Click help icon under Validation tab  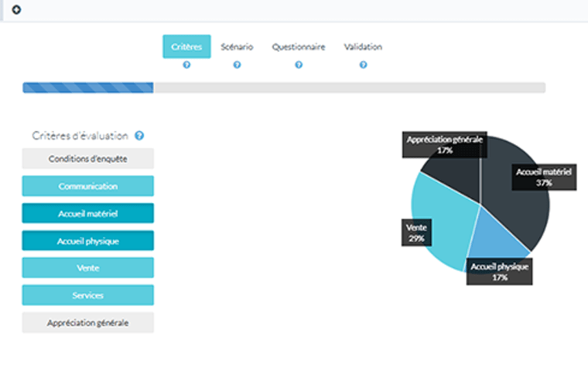tap(363, 65)
